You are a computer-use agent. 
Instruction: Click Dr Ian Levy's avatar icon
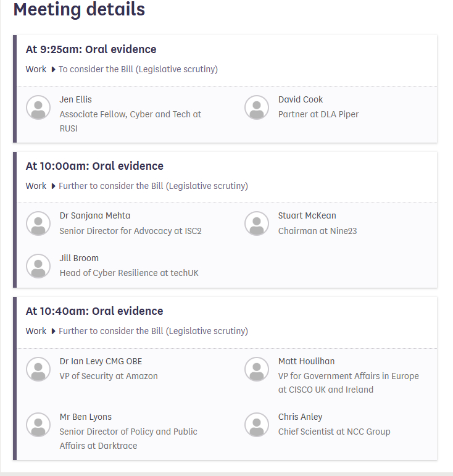pyautogui.click(x=38, y=369)
